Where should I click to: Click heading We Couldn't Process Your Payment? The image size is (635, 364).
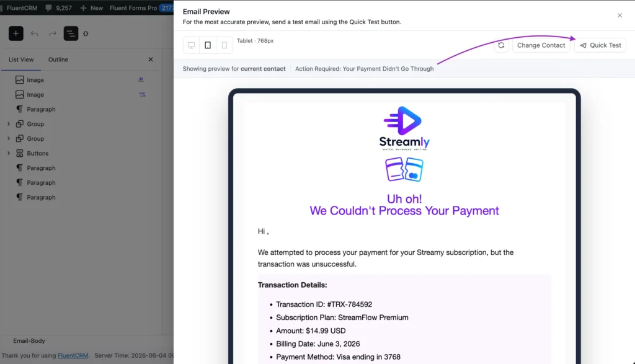pos(404,211)
